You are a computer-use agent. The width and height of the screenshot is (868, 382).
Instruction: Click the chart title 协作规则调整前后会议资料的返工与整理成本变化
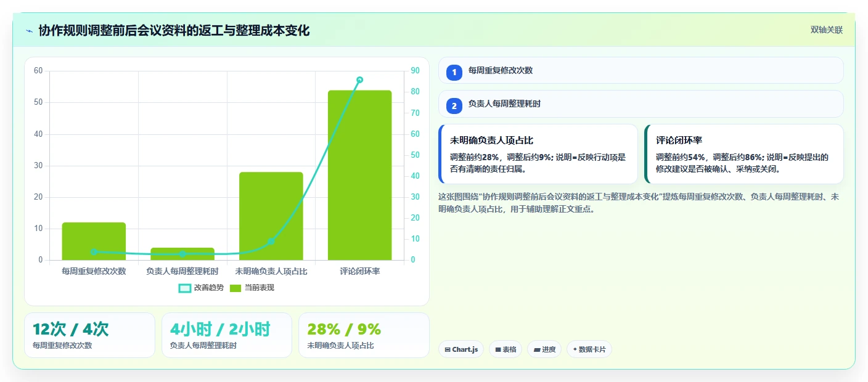point(174,30)
